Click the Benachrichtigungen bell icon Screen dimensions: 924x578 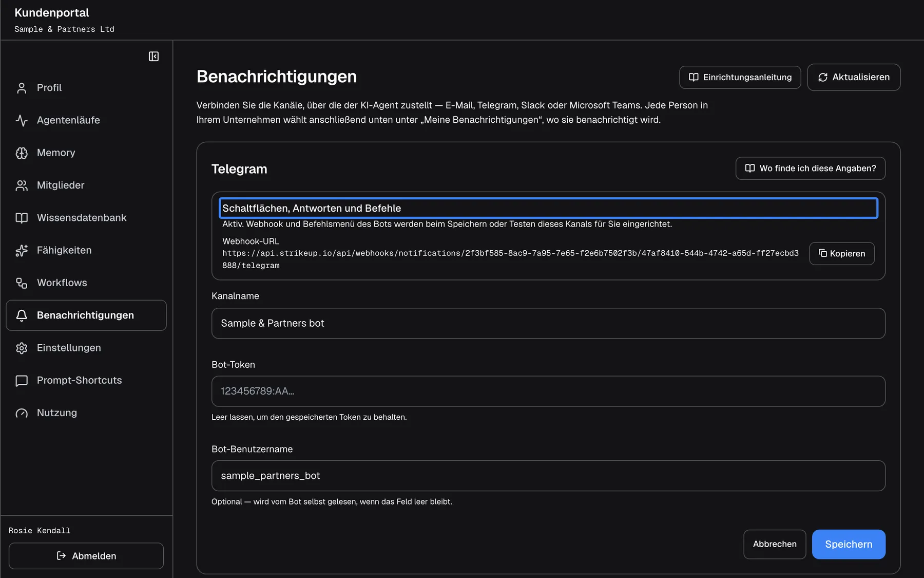click(22, 315)
